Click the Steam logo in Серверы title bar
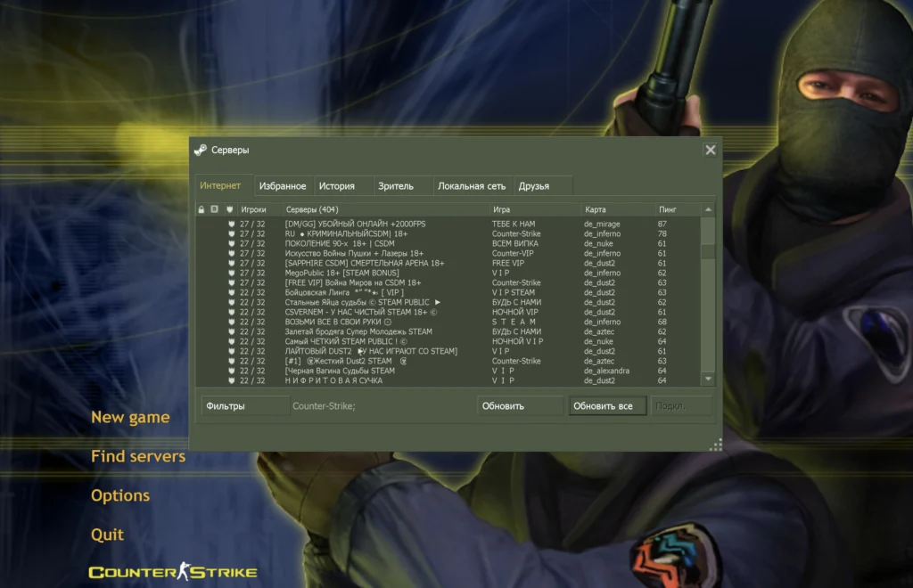This screenshot has width=913, height=588. 202,151
